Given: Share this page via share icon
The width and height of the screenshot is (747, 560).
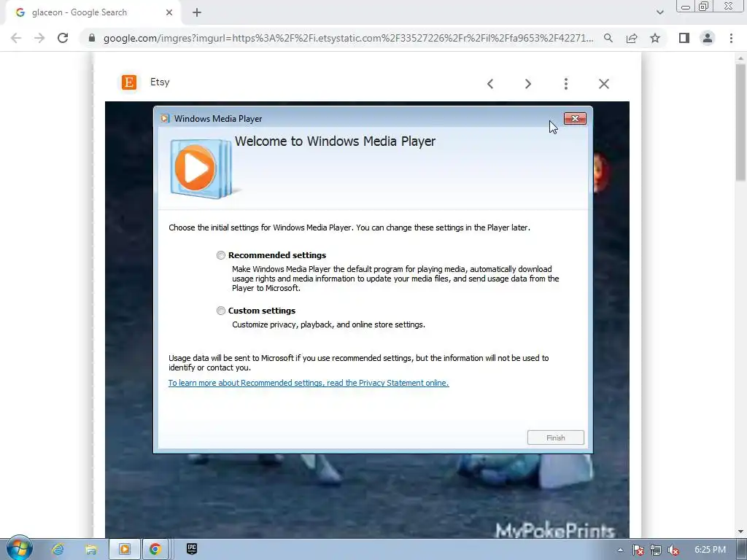Looking at the screenshot, I should click(632, 38).
